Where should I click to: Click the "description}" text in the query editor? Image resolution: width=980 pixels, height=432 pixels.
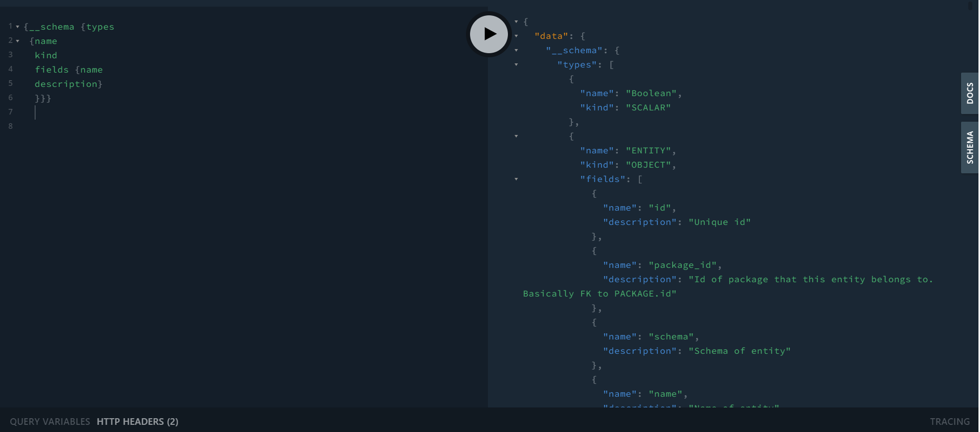pyautogui.click(x=68, y=84)
